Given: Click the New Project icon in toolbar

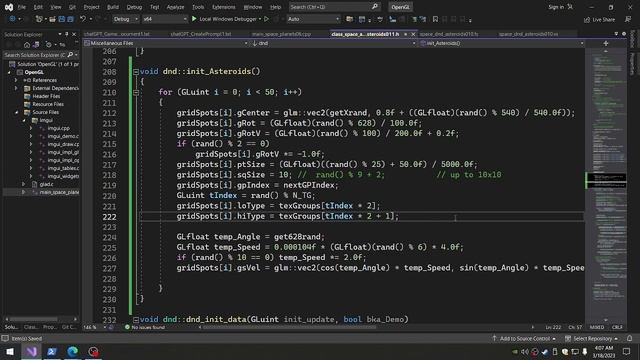Looking at the screenshot, I should [x=39, y=19].
